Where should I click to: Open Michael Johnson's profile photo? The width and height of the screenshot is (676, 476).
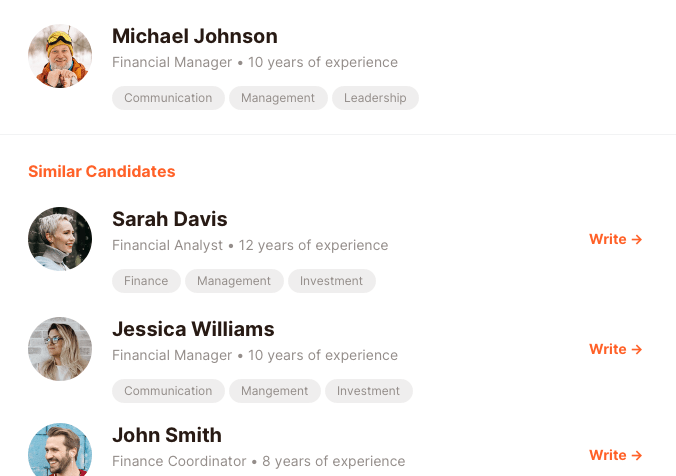coord(60,56)
